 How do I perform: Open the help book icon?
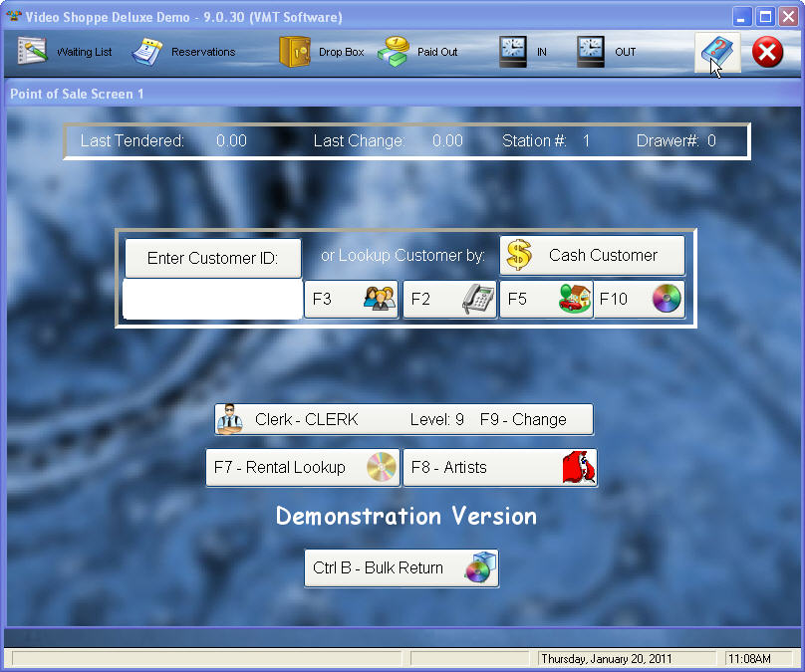coord(717,52)
